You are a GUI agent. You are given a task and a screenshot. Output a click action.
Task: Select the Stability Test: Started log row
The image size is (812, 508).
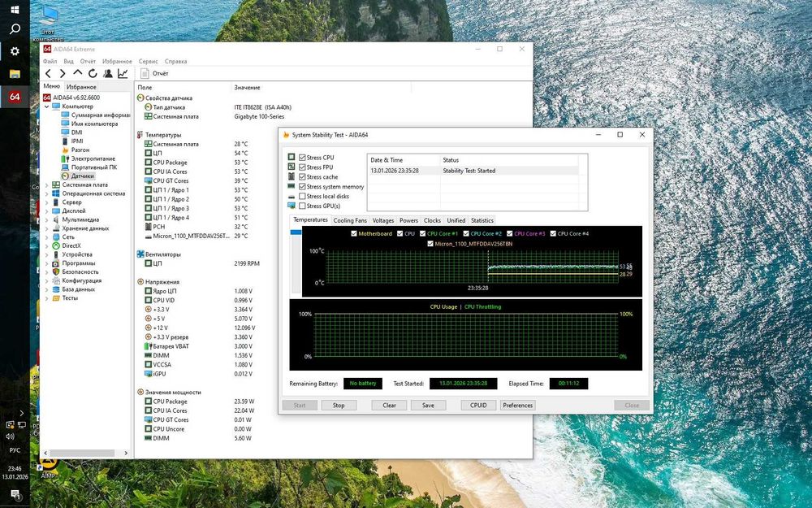pos(473,171)
